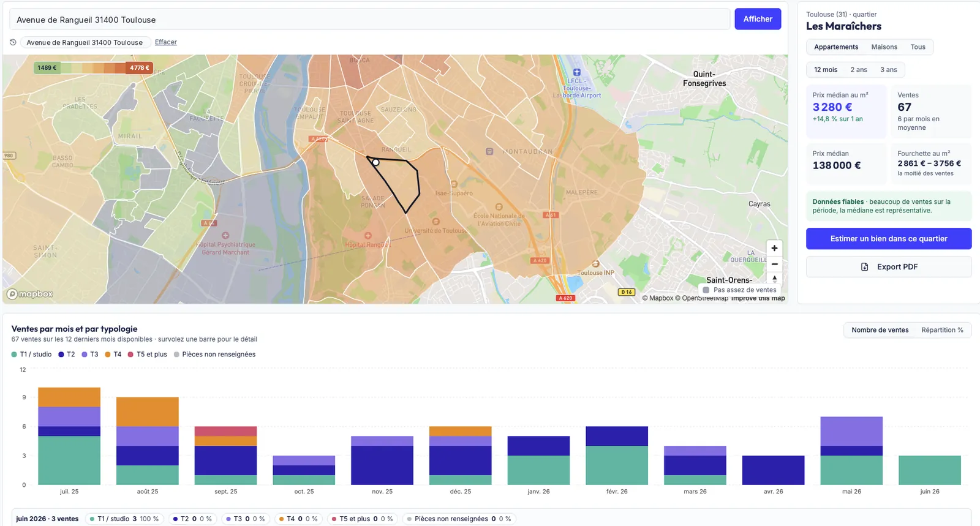Choose the 2 ans period

tap(859, 70)
